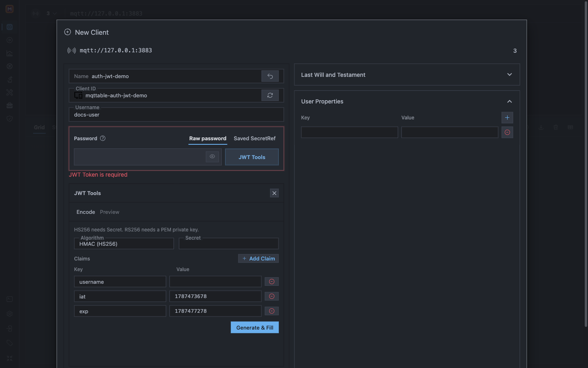Click the User Properties Key input field
588x368 pixels.
(350, 132)
